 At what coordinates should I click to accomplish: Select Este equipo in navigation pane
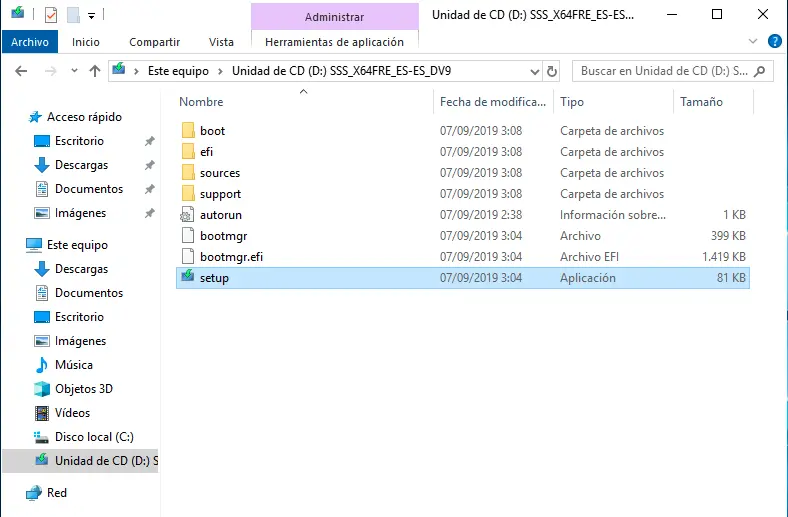(x=77, y=245)
